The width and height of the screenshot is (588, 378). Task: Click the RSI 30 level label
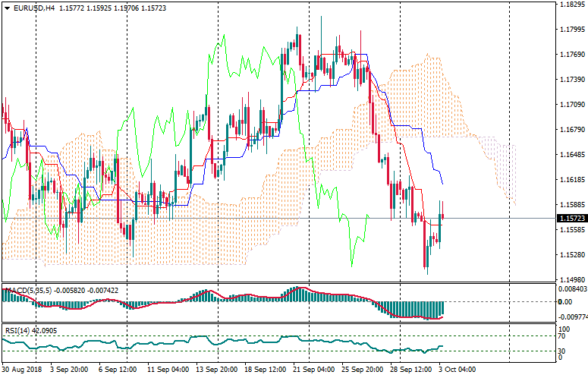click(x=562, y=351)
